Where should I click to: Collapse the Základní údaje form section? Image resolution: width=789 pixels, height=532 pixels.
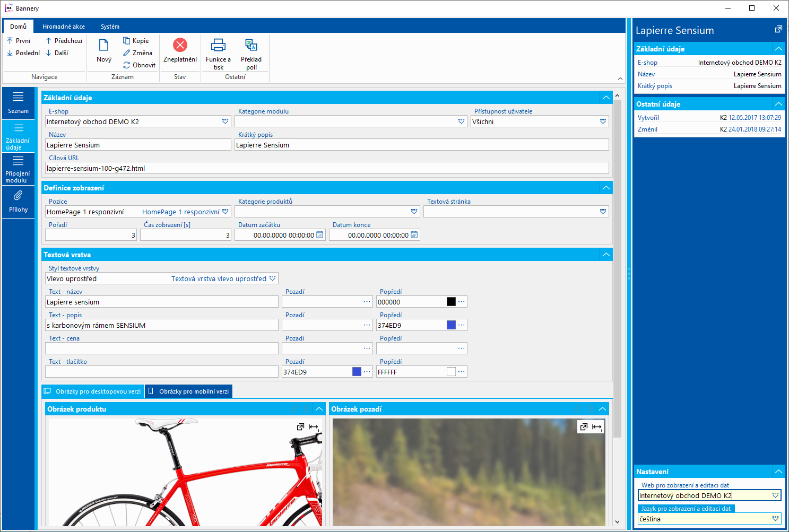(x=606, y=98)
